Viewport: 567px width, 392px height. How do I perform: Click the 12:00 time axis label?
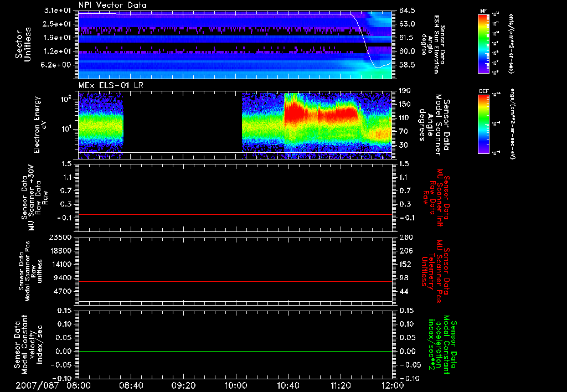[393, 385]
